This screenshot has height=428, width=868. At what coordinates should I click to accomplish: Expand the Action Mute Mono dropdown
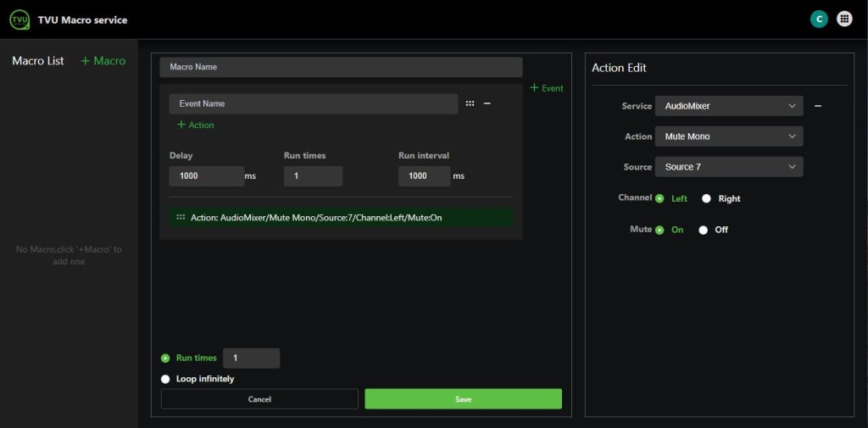[x=728, y=136]
